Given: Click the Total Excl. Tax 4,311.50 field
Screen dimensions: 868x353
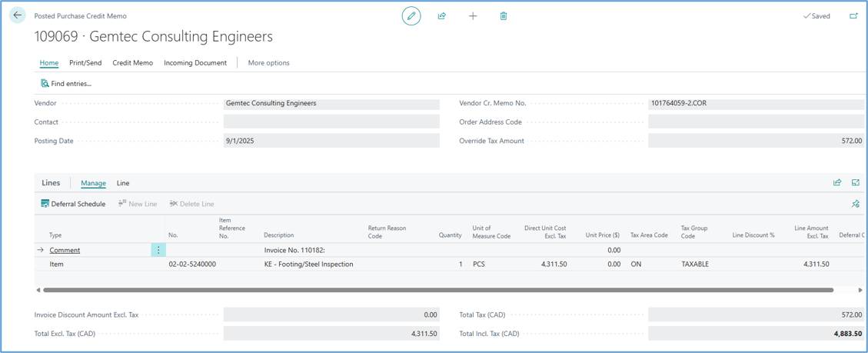Looking at the screenshot, I should point(331,334).
